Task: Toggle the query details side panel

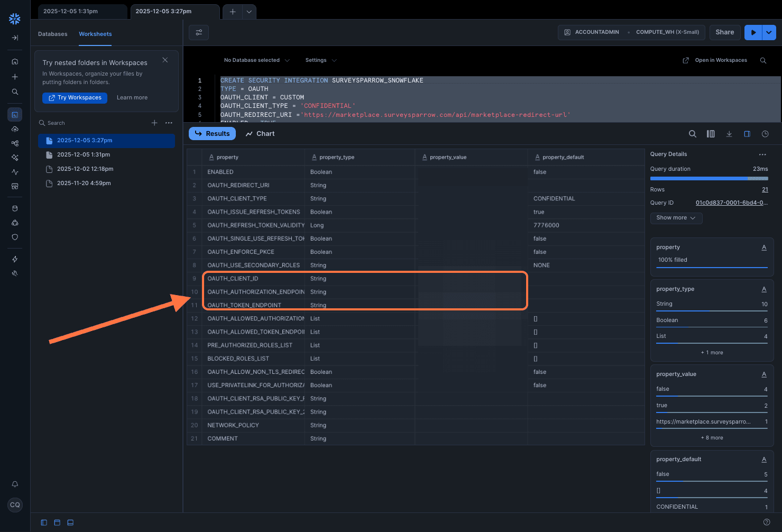Action: (747, 134)
